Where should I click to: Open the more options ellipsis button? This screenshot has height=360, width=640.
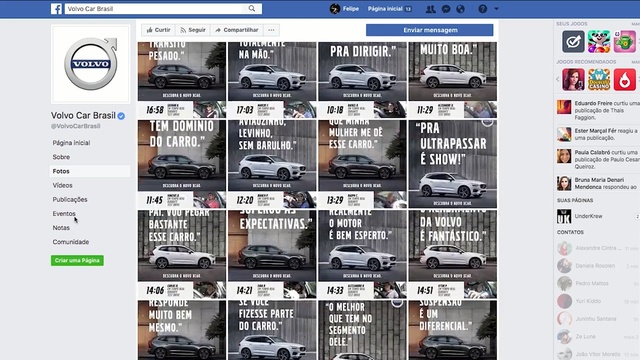click(x=271, y=30)
